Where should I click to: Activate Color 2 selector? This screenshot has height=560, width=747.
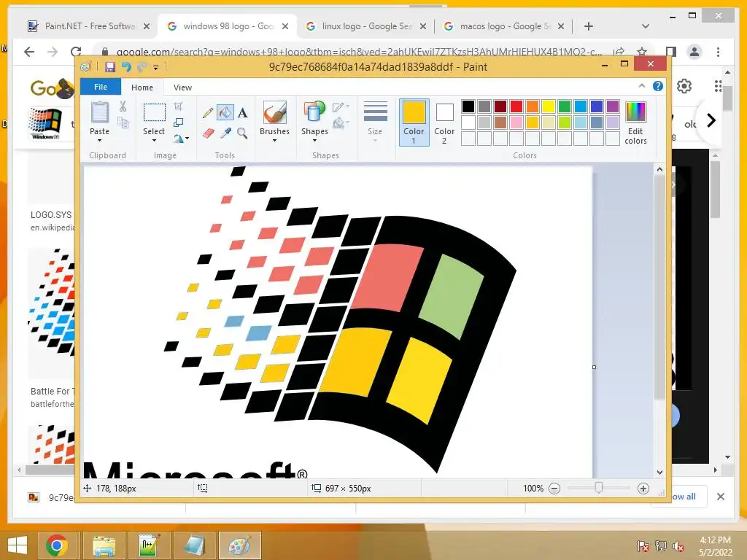444,122
